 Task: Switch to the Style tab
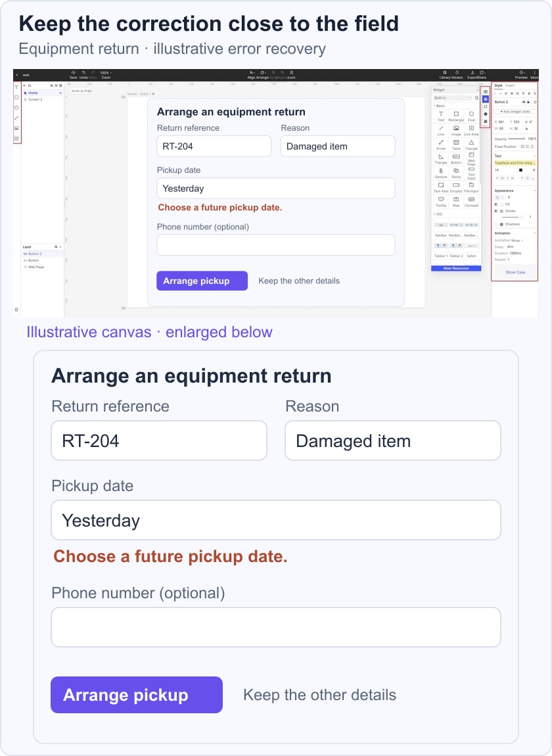pos(499,85)
